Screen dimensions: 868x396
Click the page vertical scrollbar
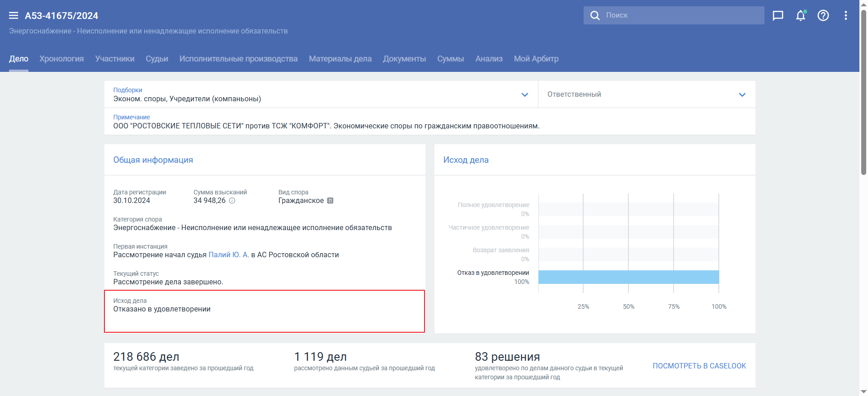(863, 90)
